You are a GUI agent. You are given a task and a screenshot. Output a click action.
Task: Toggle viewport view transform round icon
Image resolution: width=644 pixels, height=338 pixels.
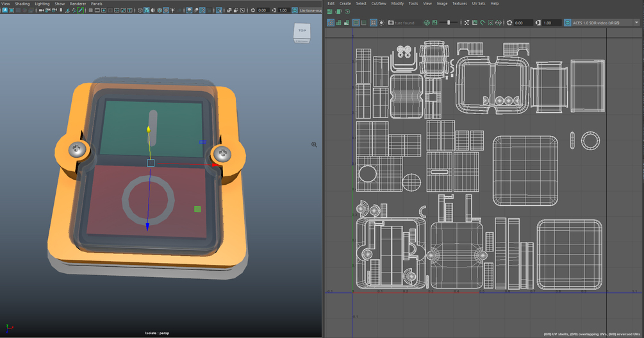pyautogui.click(x=295, y=10)
